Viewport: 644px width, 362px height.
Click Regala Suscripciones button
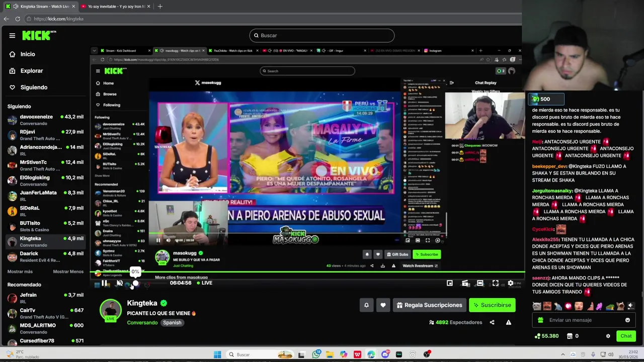coord(429,305)
